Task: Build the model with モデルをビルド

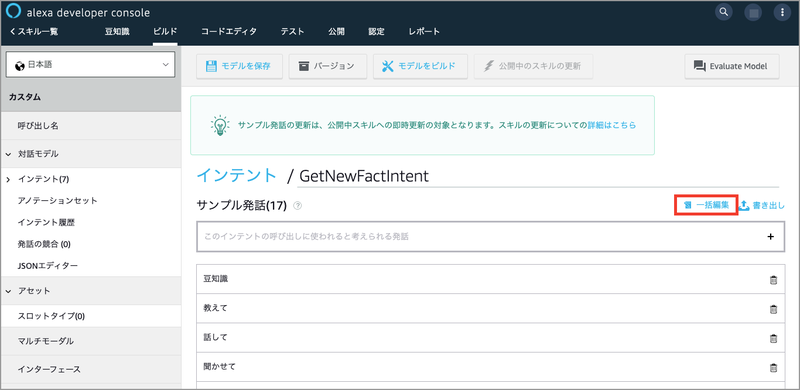Action: click(420, 66)
